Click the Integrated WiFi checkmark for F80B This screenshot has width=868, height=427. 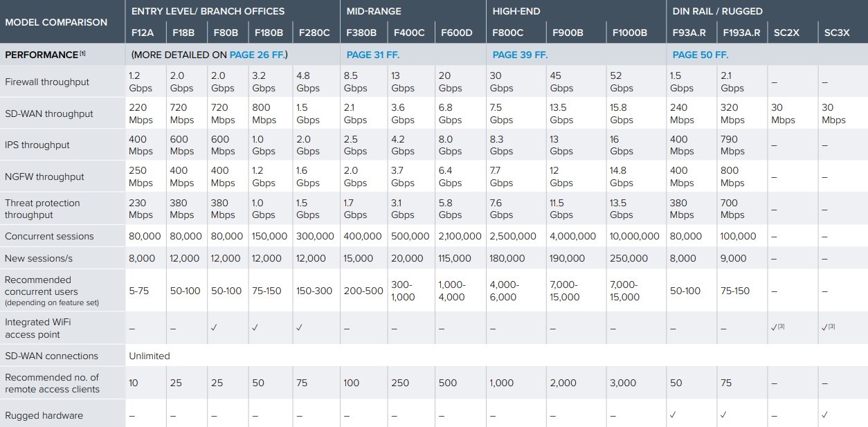(x=214, y=328)
